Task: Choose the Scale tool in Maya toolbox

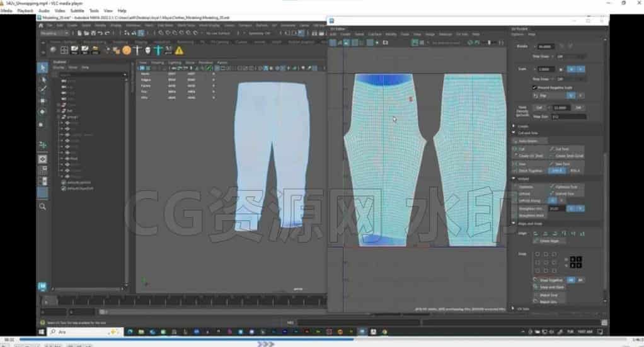Action: click(x=42, y=124)
